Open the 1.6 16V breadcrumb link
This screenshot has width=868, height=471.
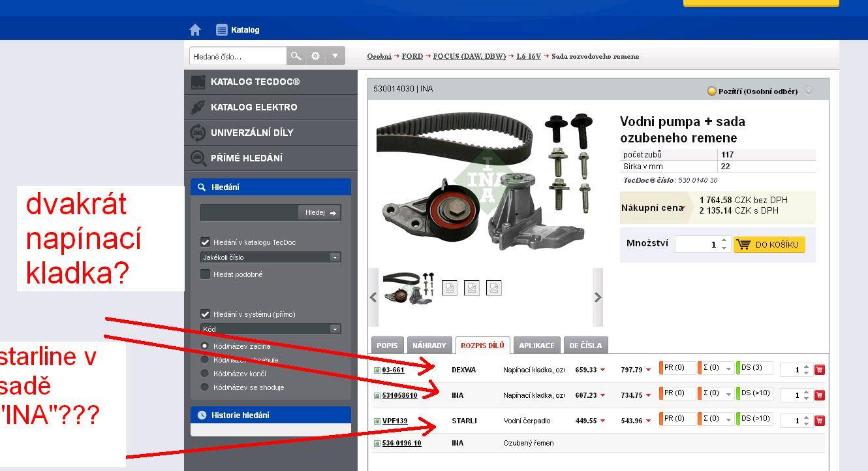click(529, 56)
